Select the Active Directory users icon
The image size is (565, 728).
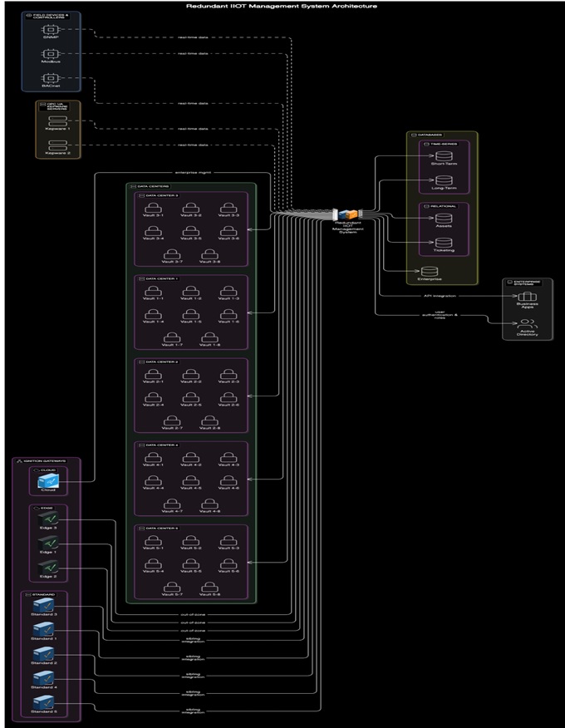[528, 323]
